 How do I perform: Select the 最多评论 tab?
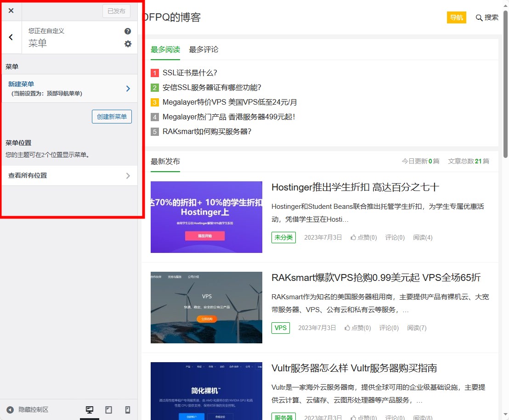tap(204, 50)
